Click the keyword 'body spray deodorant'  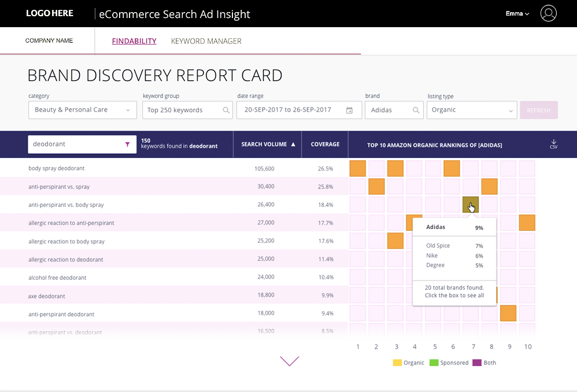point(56,168)
